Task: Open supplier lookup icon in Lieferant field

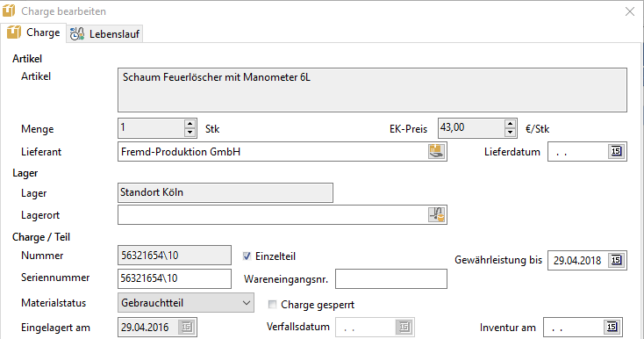Action: point(437,152)
